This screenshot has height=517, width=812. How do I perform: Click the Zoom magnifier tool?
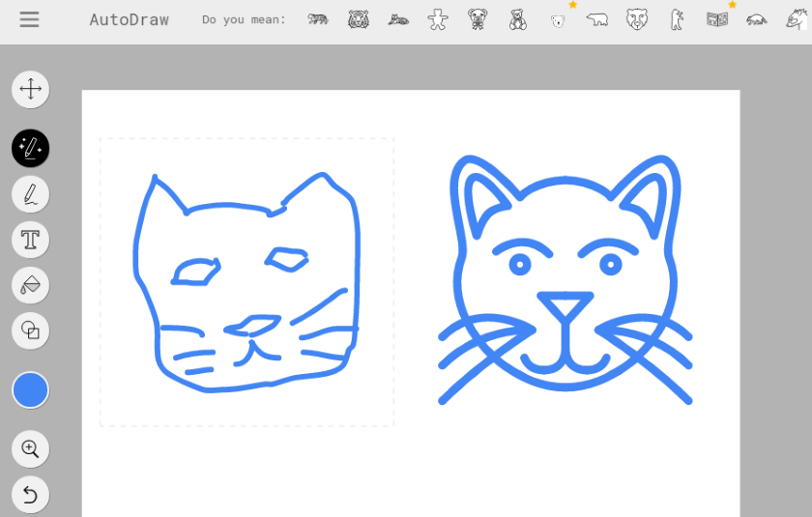point(31,449)
